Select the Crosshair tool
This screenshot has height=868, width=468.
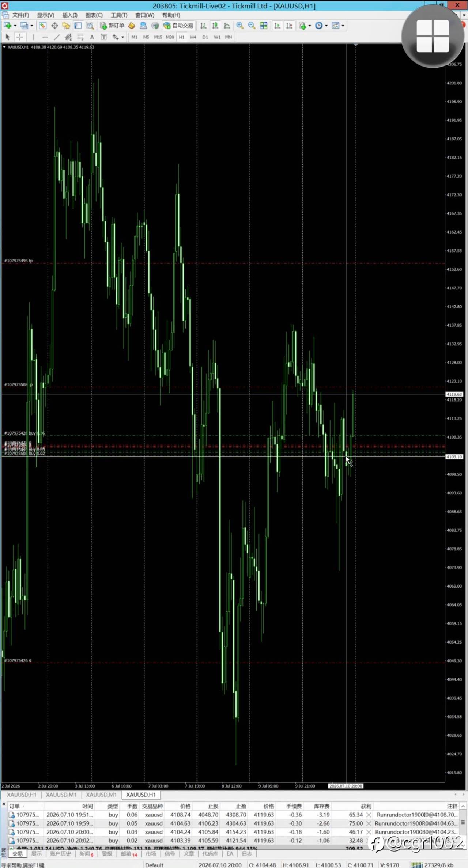19,37
